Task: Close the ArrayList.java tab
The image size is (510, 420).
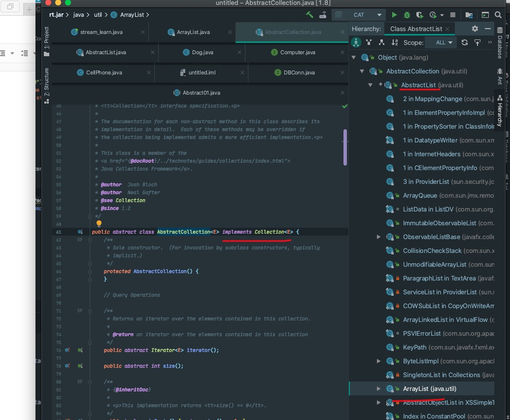Action: [230, 32]
